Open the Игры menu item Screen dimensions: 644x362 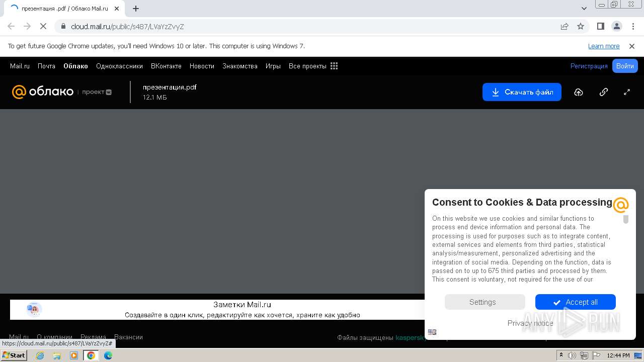point(273,66)
